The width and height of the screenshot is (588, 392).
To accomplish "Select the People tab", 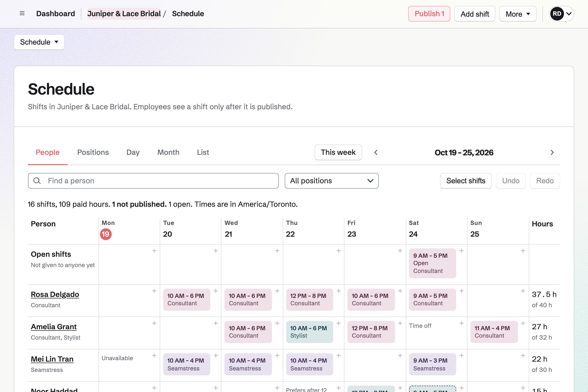I will tap(48, 152).
